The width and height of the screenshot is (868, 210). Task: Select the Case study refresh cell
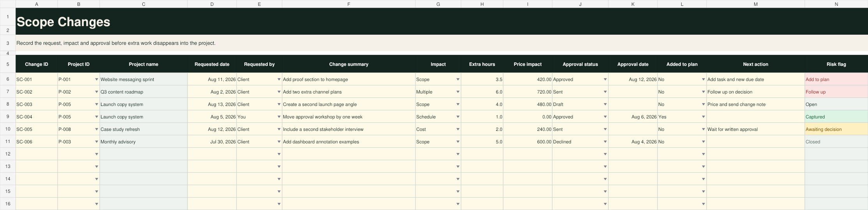click(143, 129)
